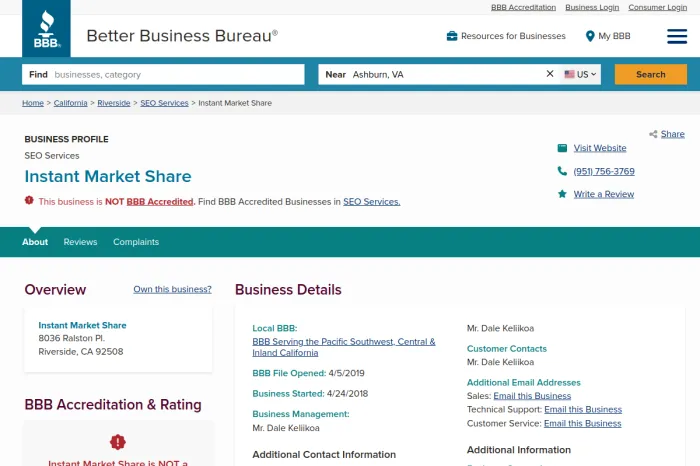Viewport: 700px width, 466px height.
Task: Open the Consumer Login link
Action: coord(658,7)
